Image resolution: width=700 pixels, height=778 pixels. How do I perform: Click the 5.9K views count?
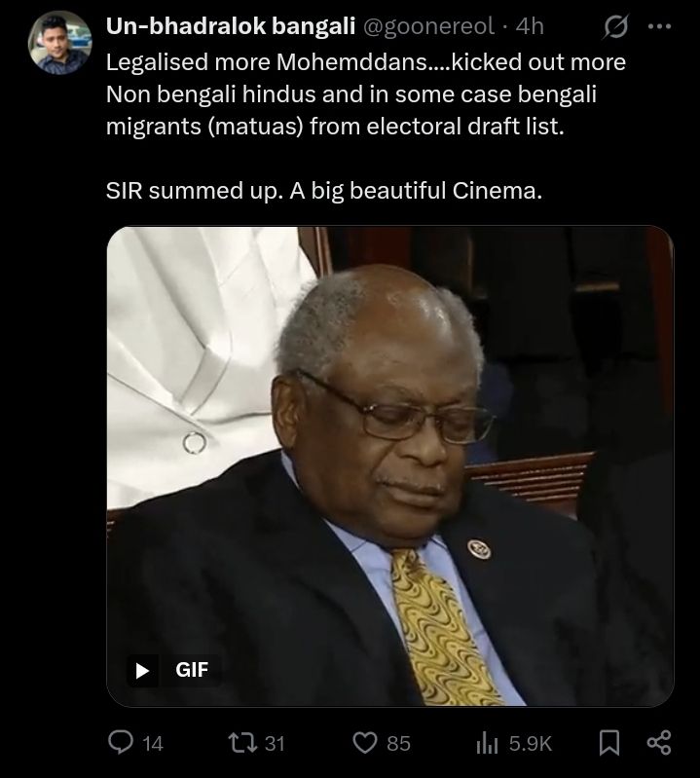pos(531,743)
